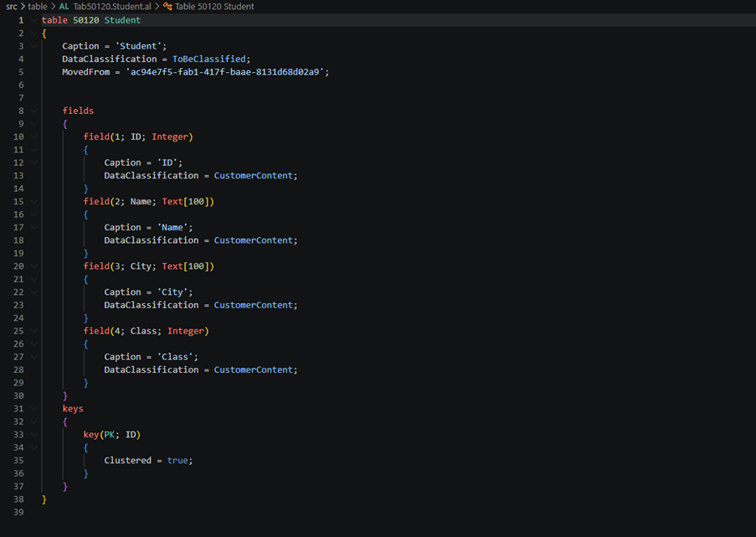Click 'City' identifier in field 3 declaration
756x537 pixels.
point(141,266)
